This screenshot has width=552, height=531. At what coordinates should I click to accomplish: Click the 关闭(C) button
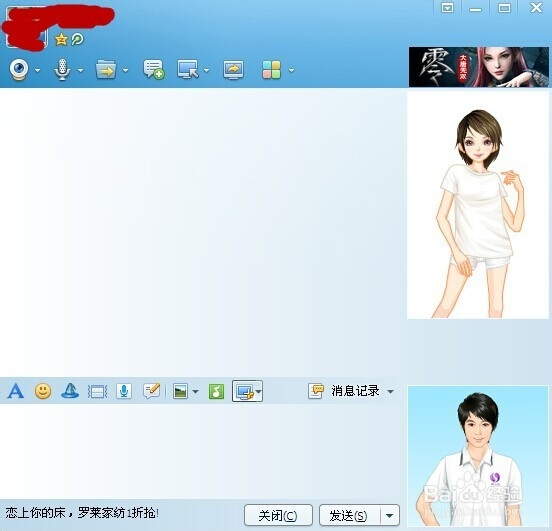pyautogui.click(x=278, y=516)
